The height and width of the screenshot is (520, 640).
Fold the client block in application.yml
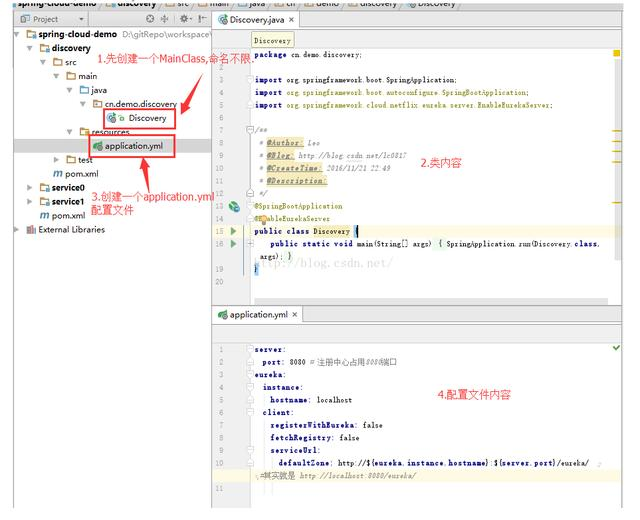pos(250,412)
